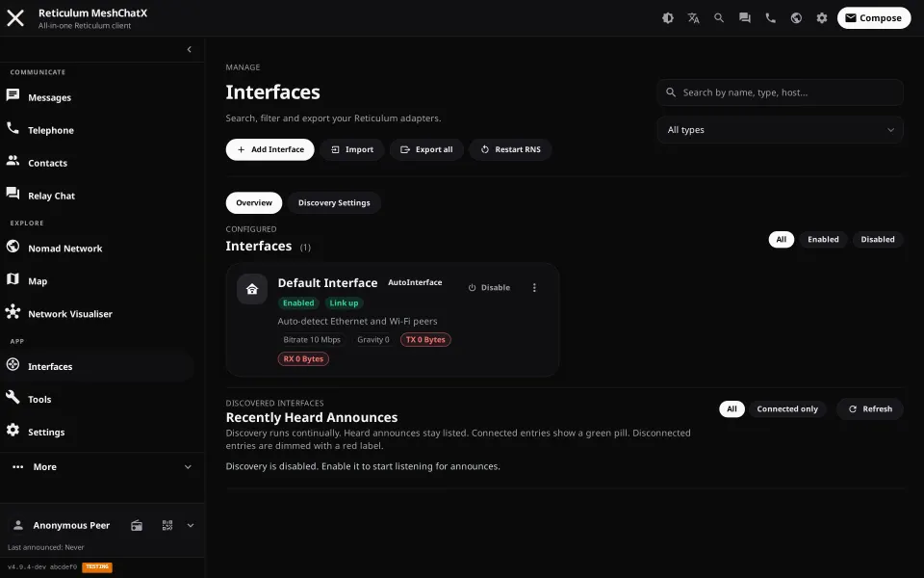This screenshot has width=924, height=578.
Task: Click the TX 0 Bytes chip
Action: click(x=425, y=340)
